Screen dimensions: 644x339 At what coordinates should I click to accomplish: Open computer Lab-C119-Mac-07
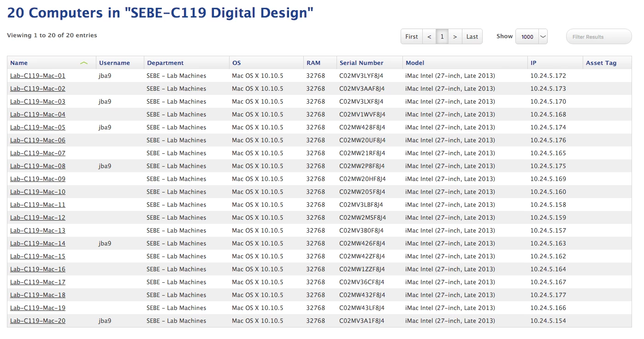tap(38, 153)
